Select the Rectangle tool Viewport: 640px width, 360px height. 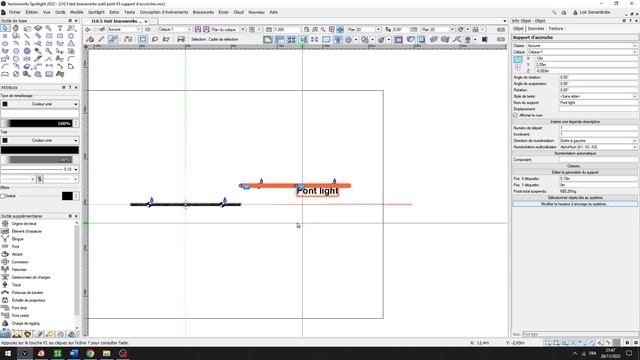pyautogui.click(x=49, y=36)
